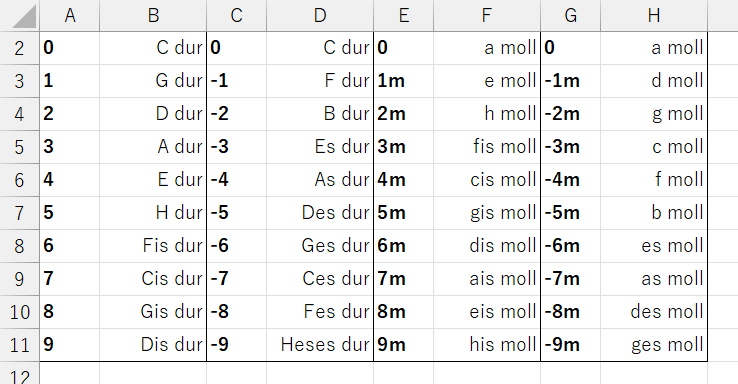Click cell containing his moll
Viewport: 738px width, 384px height.
pyautogui.click(x=487, y=345)
